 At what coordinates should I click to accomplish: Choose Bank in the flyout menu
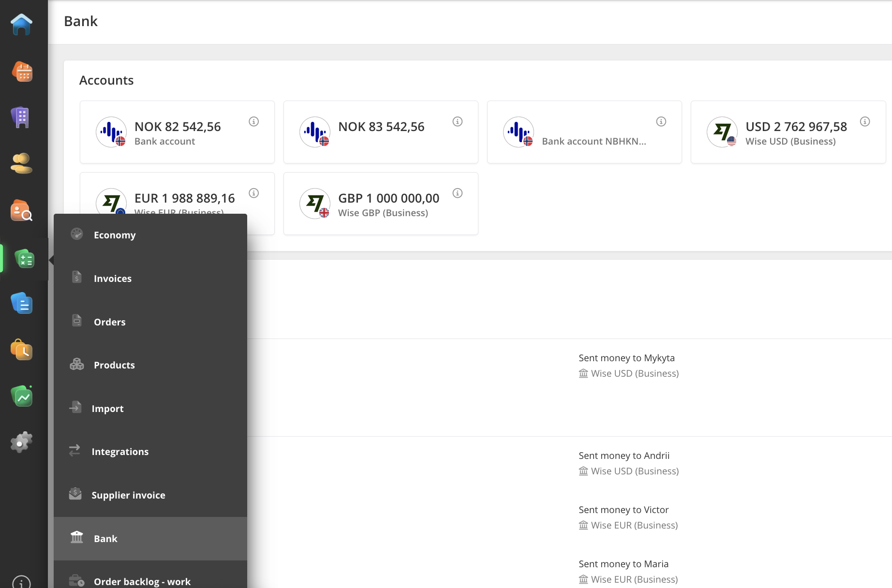coord(105,539)
